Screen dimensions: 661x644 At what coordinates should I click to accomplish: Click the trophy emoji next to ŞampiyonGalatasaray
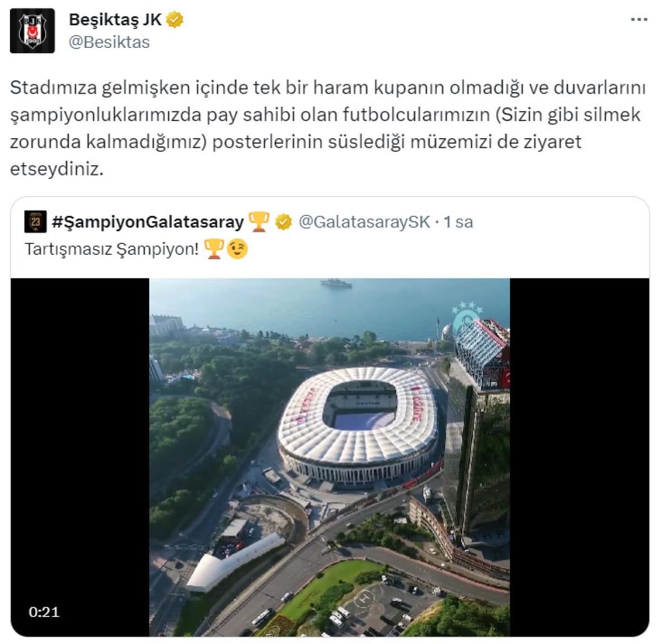click(x=258, y=222)
